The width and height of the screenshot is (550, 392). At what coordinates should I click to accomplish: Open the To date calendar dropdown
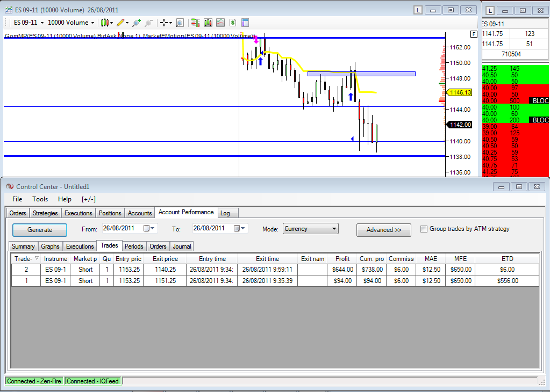pyautogui.click(x=240, y=228)
